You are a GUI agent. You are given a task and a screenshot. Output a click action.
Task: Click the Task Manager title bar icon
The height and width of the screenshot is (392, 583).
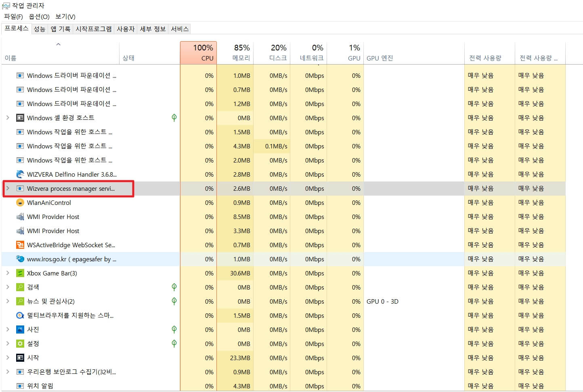click(x=6, y=6)
